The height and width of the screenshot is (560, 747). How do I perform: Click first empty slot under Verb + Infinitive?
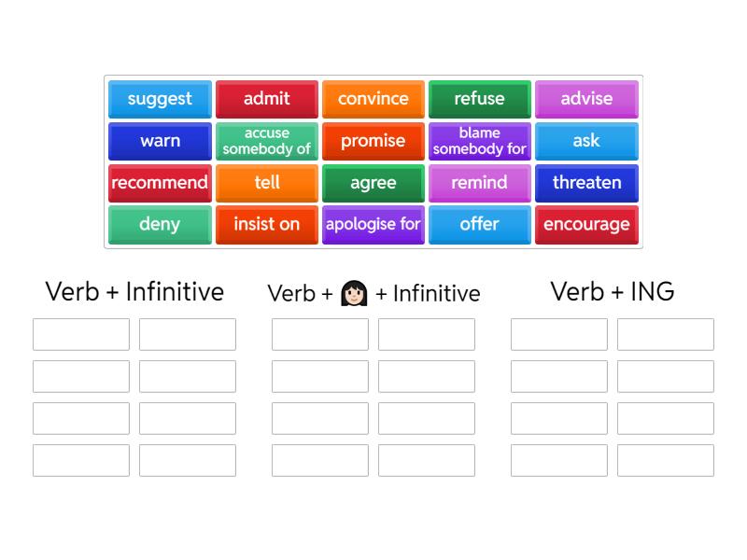click(x=81, y=334)
